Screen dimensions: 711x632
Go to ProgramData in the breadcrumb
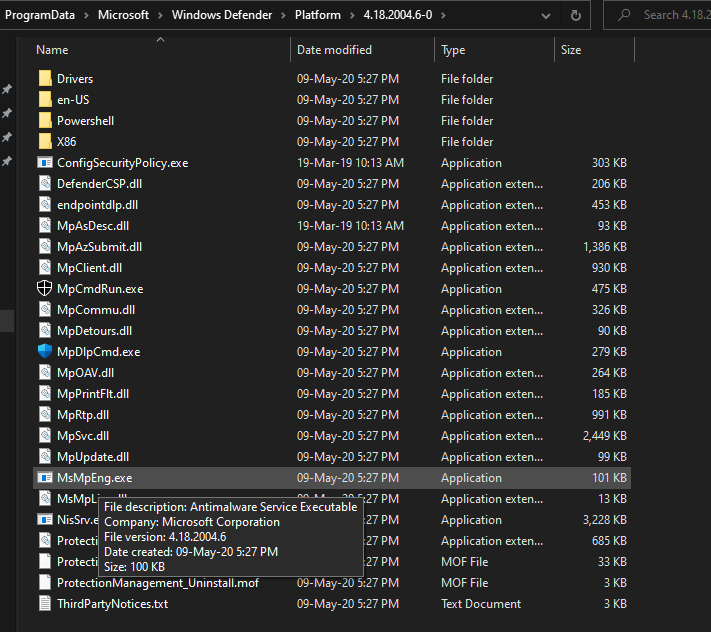(x=40, y=15)
